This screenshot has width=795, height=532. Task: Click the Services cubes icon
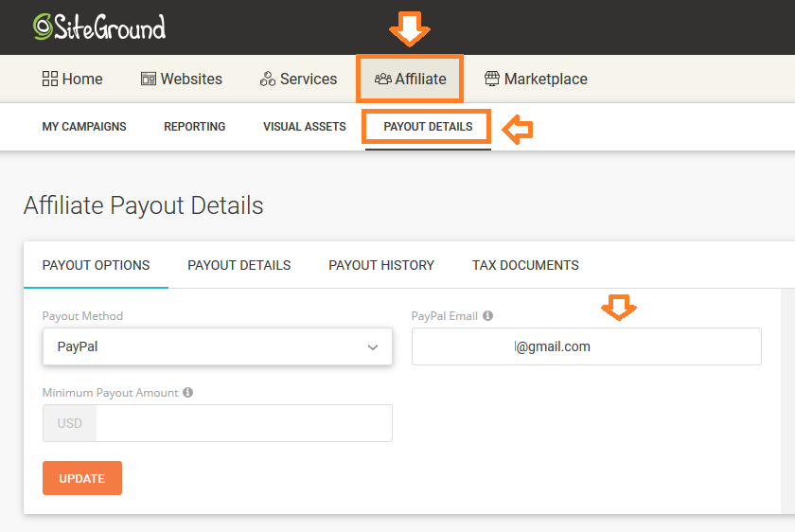pos(268,79)
